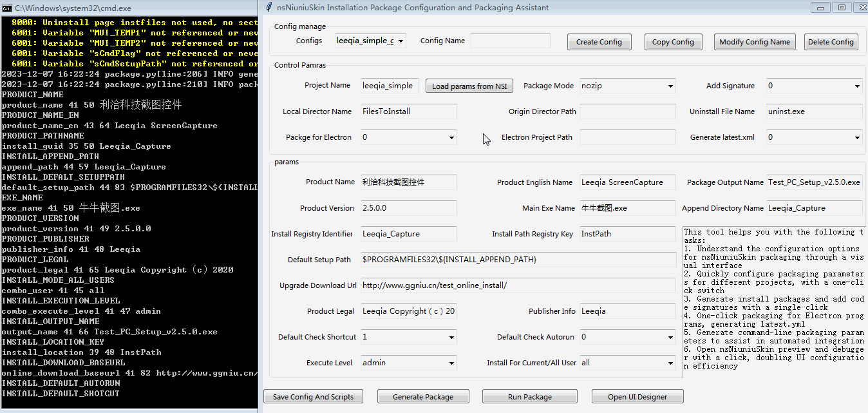This screenshot has height=413, width=868.
Task: Click the cmd.exe console icon in title bar
Action: pyautogui.click(x=7, y=8)
